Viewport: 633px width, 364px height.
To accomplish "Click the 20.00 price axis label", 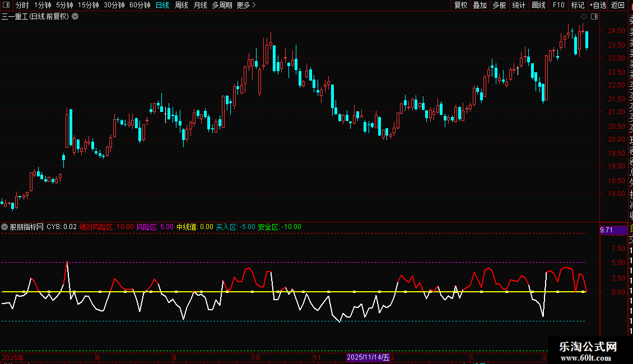I will [616, 139].
